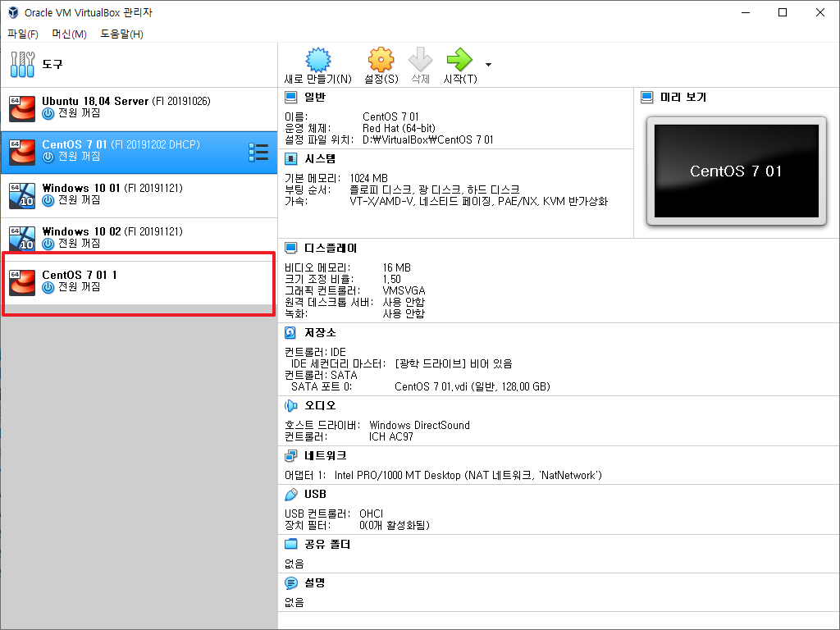840x630 pixels.
Task: Click the 디스플레이 monitor icon
Action: click(290, 248)
